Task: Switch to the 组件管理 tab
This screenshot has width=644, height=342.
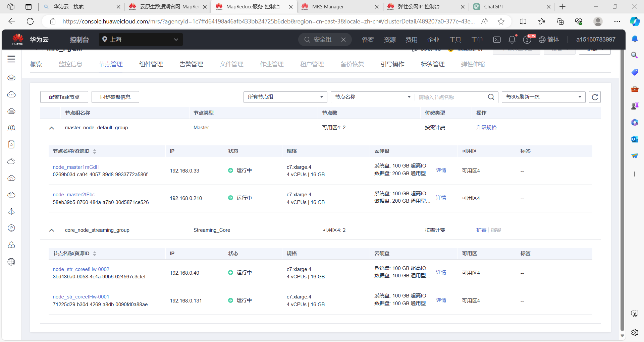Action: coord(151,64)
